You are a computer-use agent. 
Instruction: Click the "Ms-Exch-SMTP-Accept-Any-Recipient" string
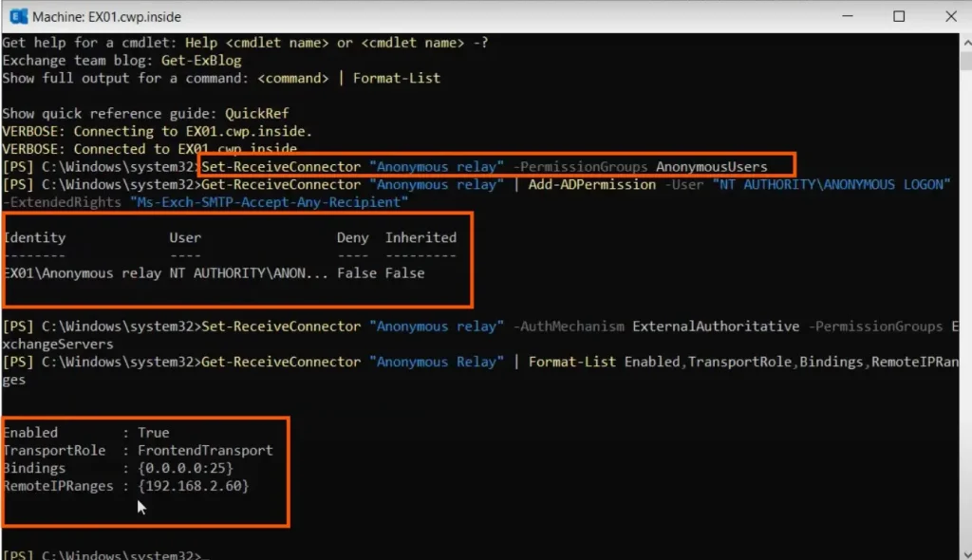pos(269,202)
